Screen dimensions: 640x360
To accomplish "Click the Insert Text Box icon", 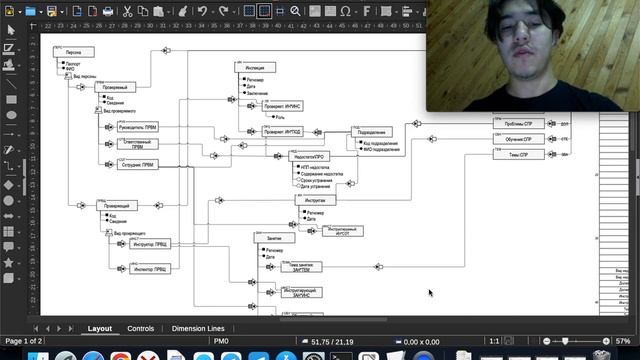I will coord(330,11).
